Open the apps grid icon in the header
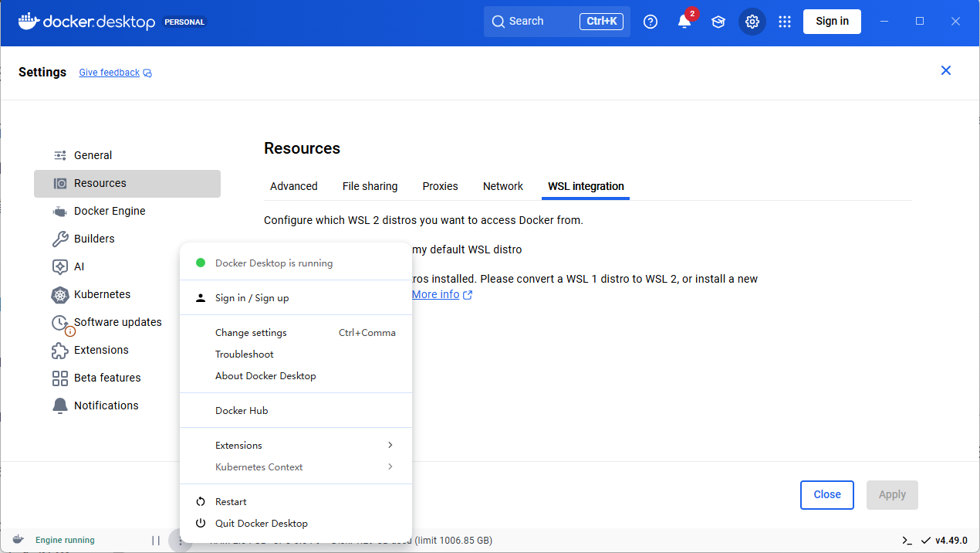The image size is (980, 553). point(785,22)
